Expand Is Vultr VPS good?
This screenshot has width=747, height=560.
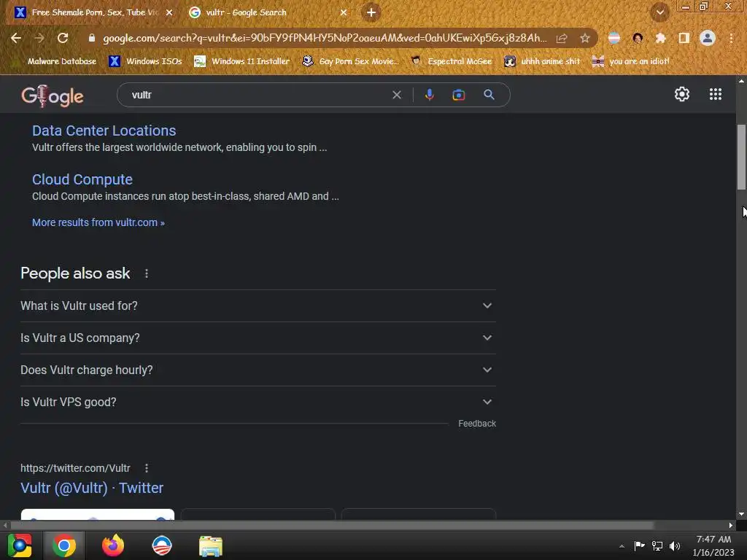click(258, 402)
